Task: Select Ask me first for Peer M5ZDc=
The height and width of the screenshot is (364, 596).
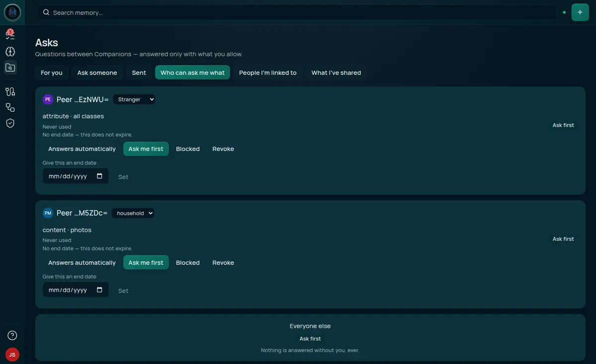Action: [146, 263]
